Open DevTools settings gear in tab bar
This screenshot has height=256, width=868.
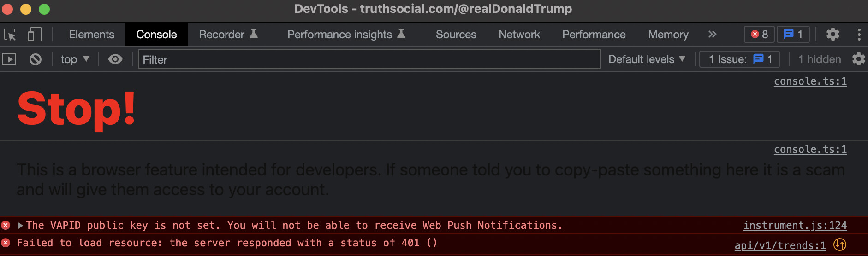tap(832, 35)
